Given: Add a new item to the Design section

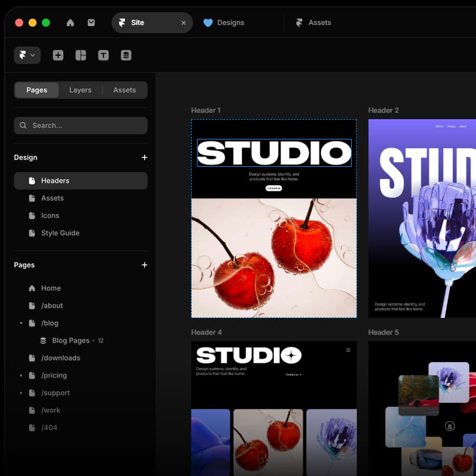Looking at the screenshot, I should coord(144,157).
